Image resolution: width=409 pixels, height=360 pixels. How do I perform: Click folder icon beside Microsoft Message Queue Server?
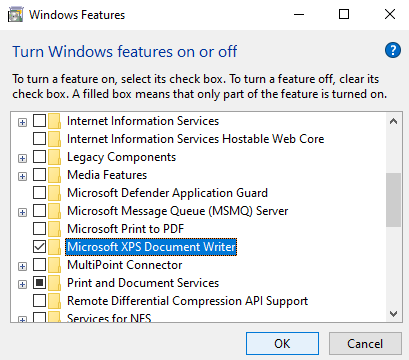[54, 211]
